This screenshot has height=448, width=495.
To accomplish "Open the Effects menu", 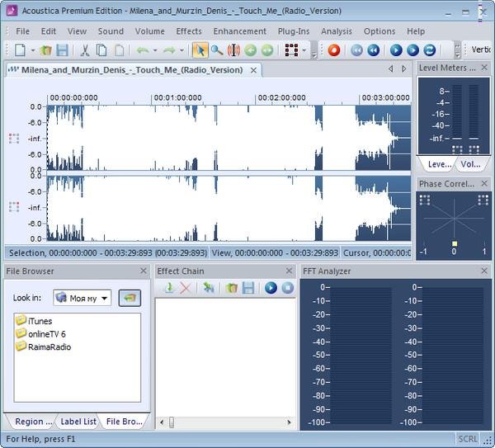I will pyautogui.click(x=189, y=31).
